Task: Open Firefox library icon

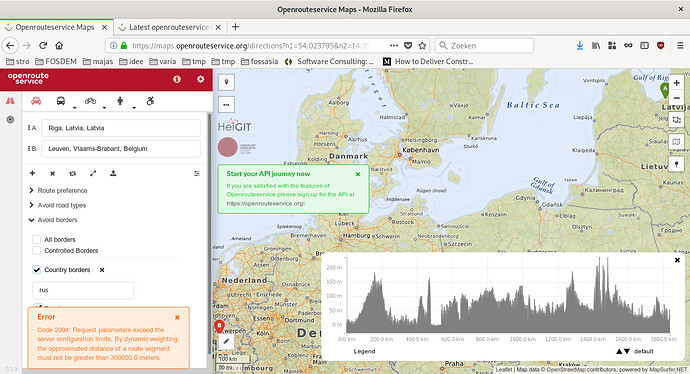Action: [x=596, y=45]
